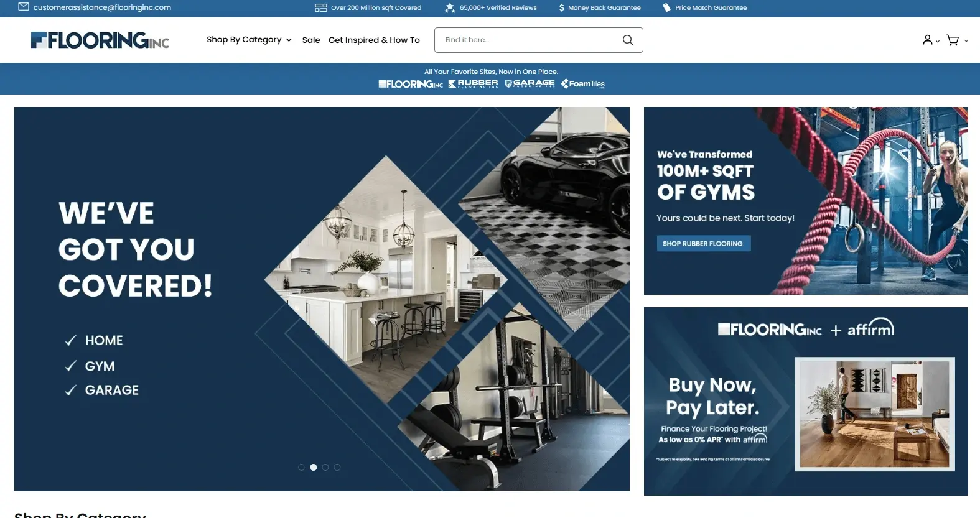Click the Shop Rubber Flooring button

pos(703,244)
